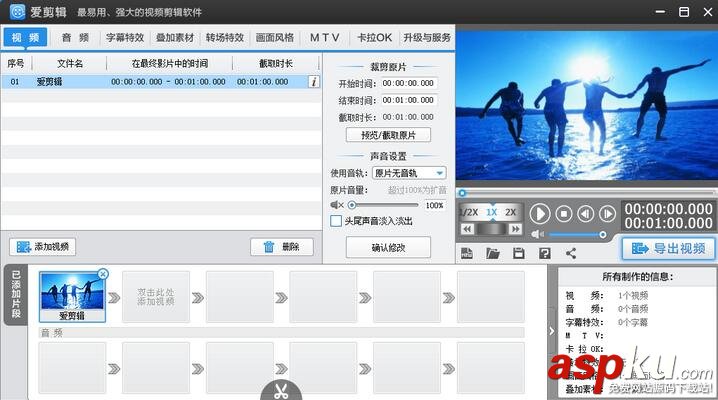Mute the preview speaker icon

point(537,235)
